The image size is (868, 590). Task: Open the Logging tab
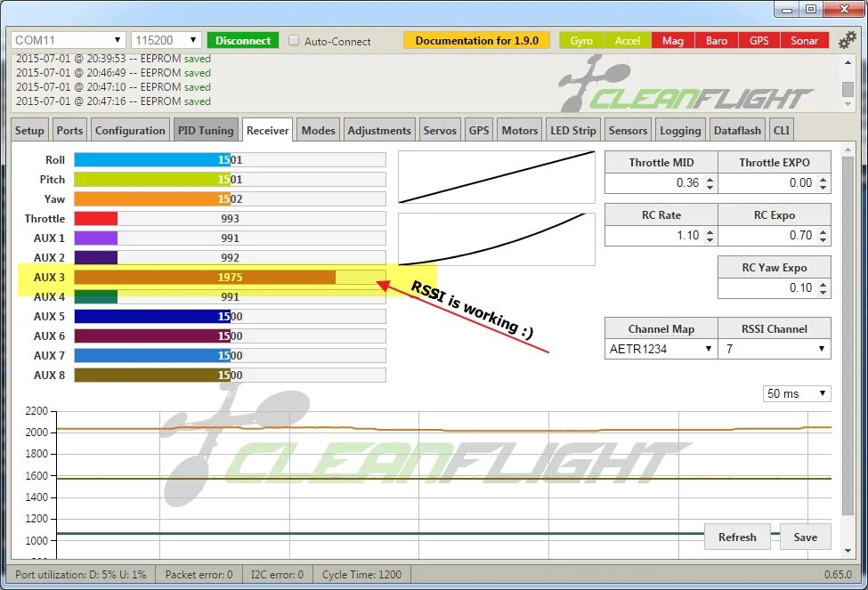680,131
